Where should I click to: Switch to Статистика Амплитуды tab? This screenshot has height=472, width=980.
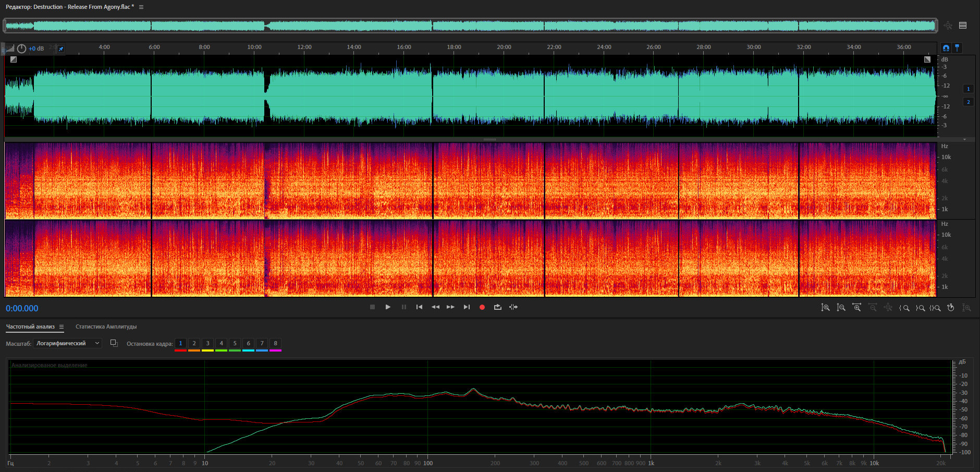(106, 327)
